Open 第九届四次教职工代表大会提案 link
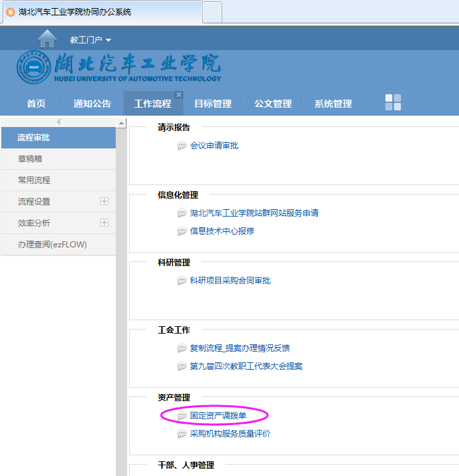Viewport: 459px width, 476px height. pos(246,366)
